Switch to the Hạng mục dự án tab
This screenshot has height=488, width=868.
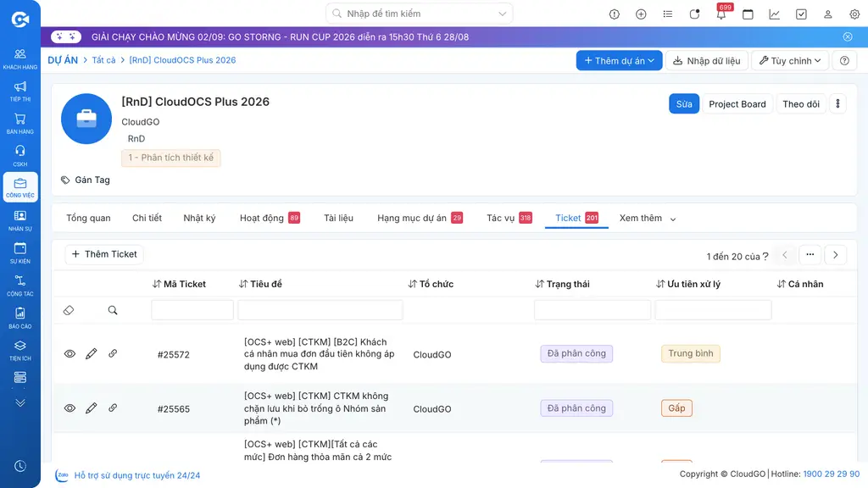[420, 218]
